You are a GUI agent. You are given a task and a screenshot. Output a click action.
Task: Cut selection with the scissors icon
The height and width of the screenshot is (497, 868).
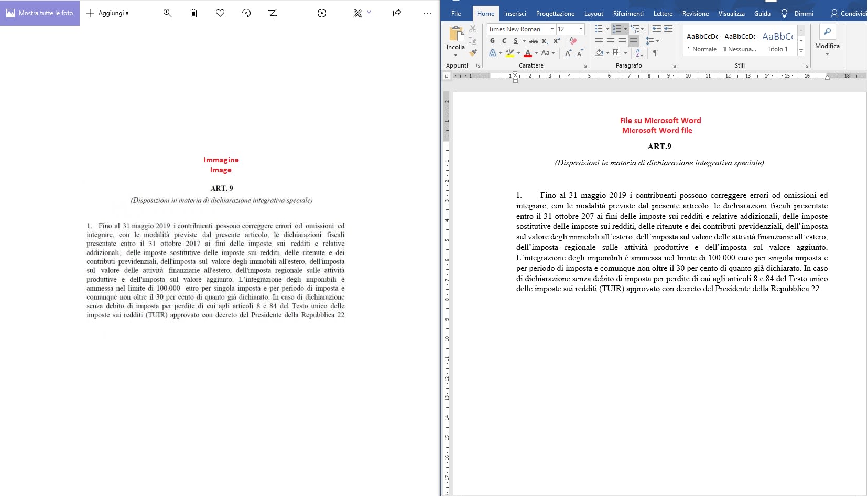[x=473, y=29]
